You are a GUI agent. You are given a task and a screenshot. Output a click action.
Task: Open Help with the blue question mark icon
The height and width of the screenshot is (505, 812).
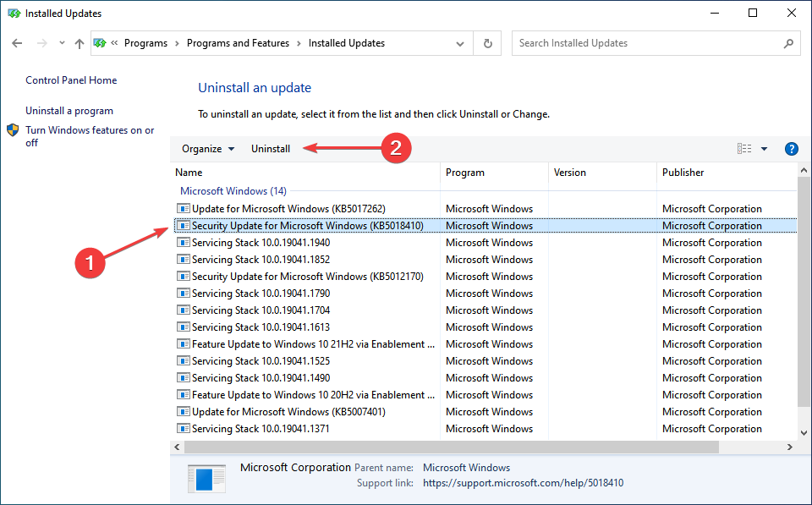coord(791,148)
